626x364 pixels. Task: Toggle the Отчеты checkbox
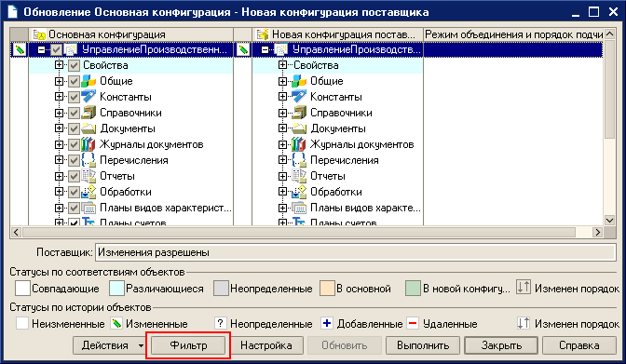(74, 176)
